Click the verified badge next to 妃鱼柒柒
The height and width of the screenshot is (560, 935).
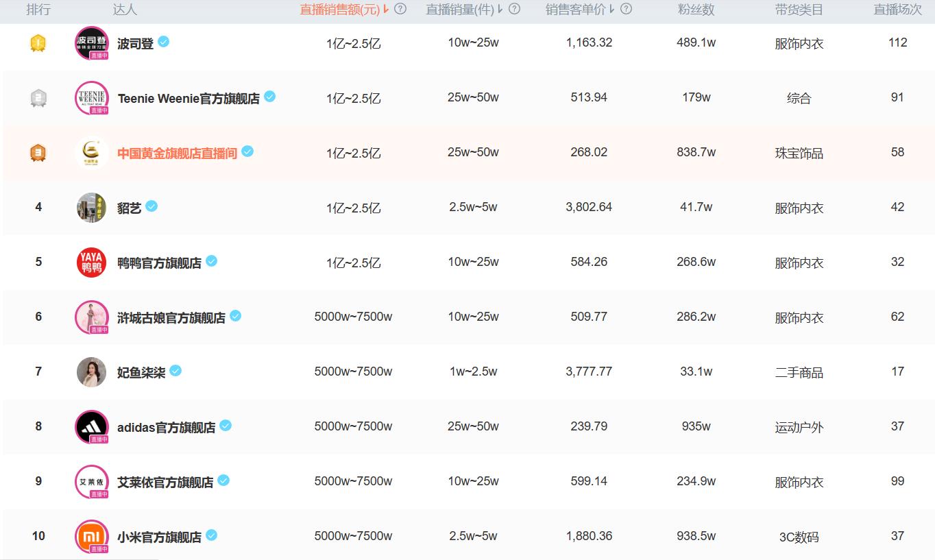tap(175, 371)
